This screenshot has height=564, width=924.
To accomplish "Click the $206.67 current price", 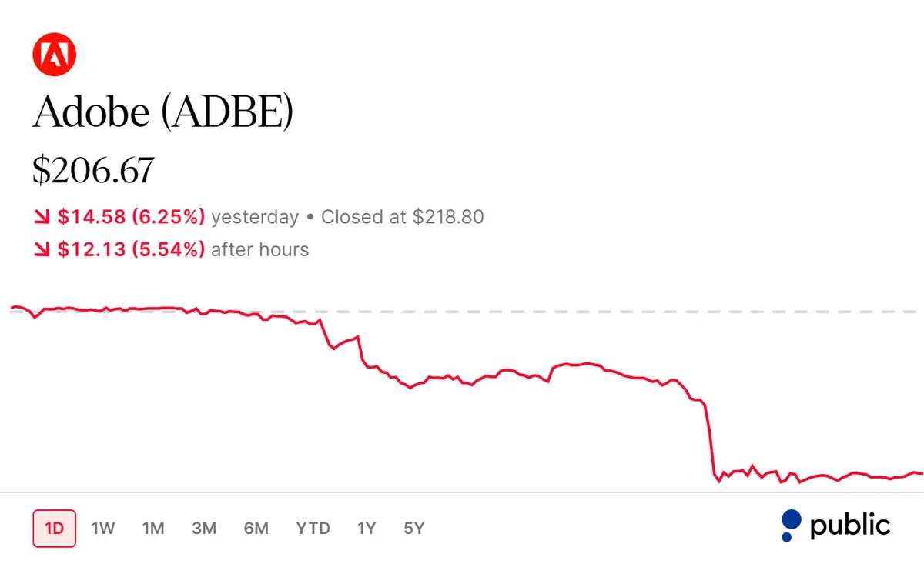I will pos(93,170).
